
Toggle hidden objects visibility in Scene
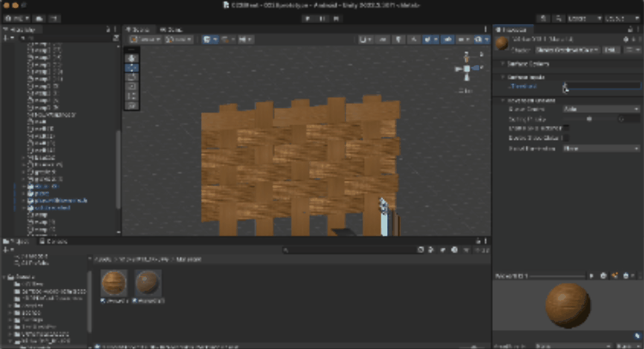pyautogui.click(x=447, y=39)
